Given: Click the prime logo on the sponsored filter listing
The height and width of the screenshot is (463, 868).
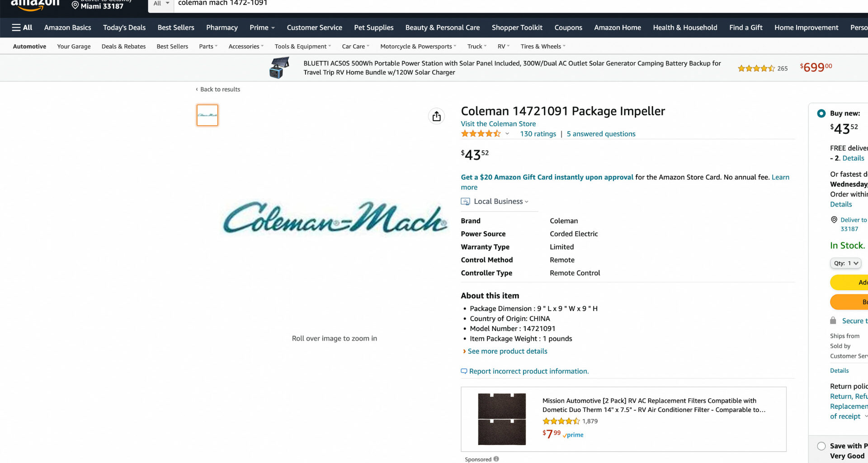Looking at the screenshot, I should click(x=572, y=435).
